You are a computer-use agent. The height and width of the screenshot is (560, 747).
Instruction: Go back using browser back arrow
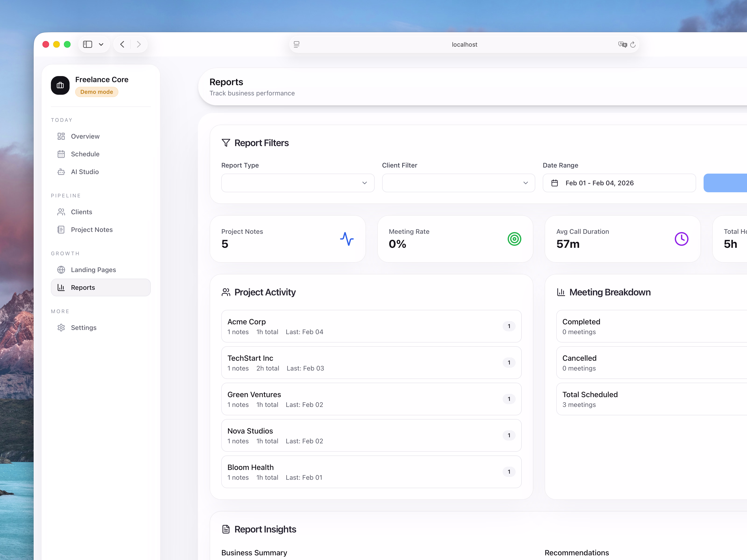click(x=122, y=44)
